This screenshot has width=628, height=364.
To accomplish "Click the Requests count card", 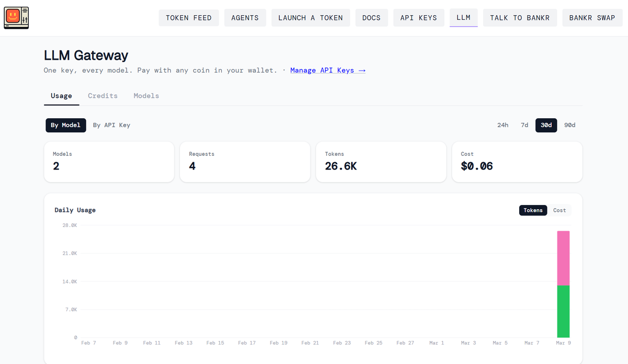I will click(x=245, y=162).
